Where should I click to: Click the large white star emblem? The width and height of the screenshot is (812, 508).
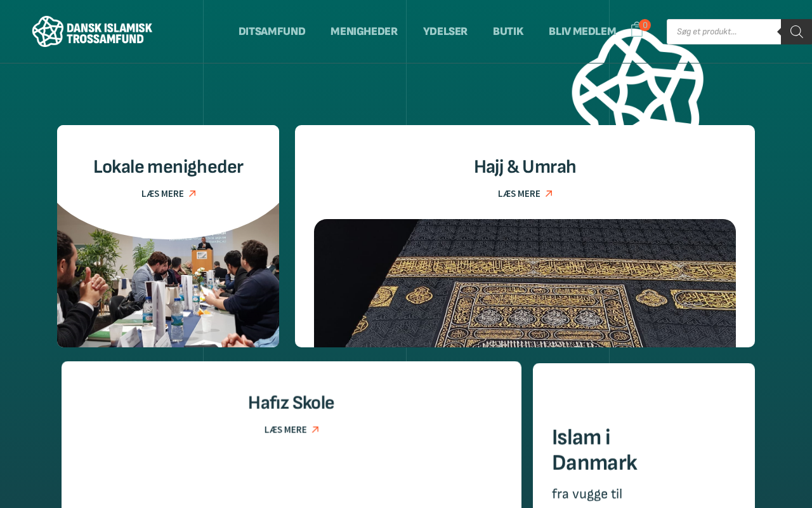638,77
